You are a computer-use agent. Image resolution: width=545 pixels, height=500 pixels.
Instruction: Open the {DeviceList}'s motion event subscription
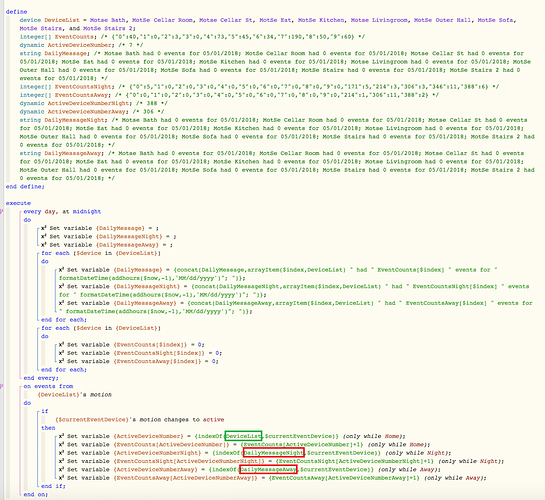75,395
